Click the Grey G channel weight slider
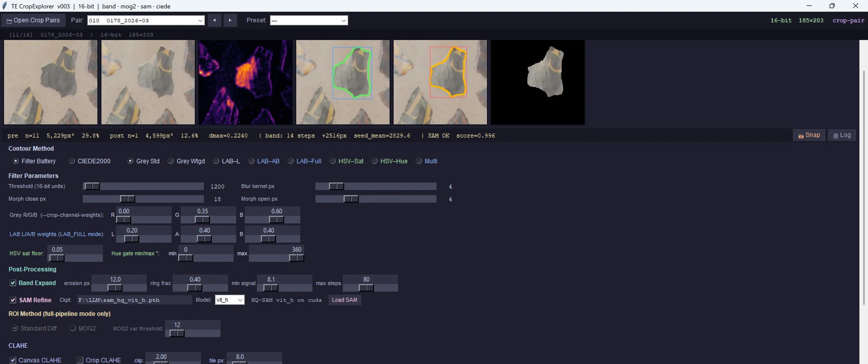The height and width of the screenshot is (364, 868). click(208, 219)
